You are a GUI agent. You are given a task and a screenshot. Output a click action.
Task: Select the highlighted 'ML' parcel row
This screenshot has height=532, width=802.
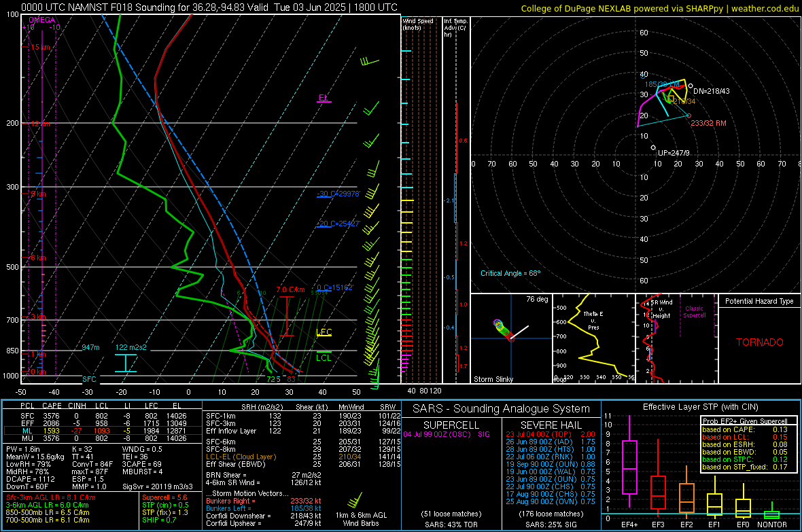(102, 431)
